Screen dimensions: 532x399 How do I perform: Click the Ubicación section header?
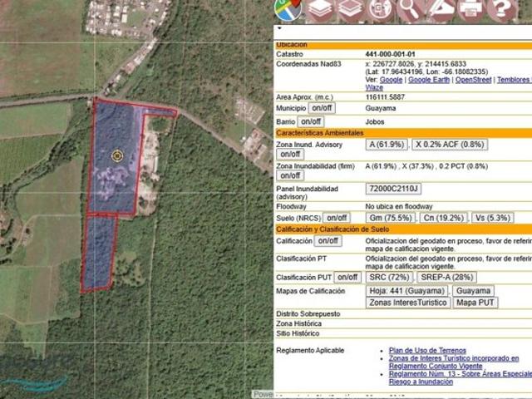point(292,44)
